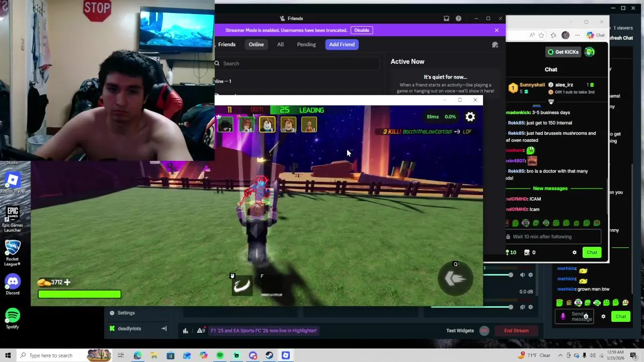Open Kick profile avatar beside Get KICKs
This screenshot has height=362, width=644.
[x=590, y=52]
